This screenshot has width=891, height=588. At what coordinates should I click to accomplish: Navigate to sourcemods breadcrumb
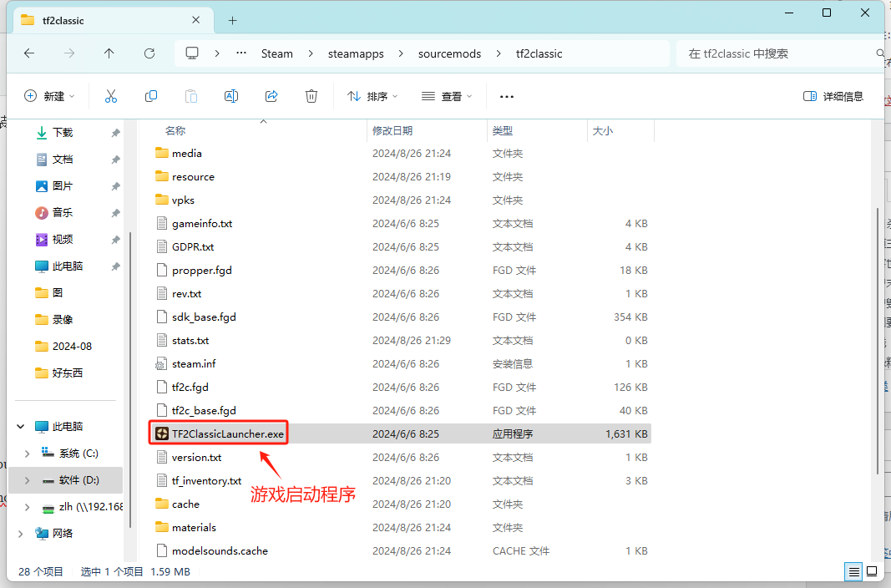tap(449, 53)
